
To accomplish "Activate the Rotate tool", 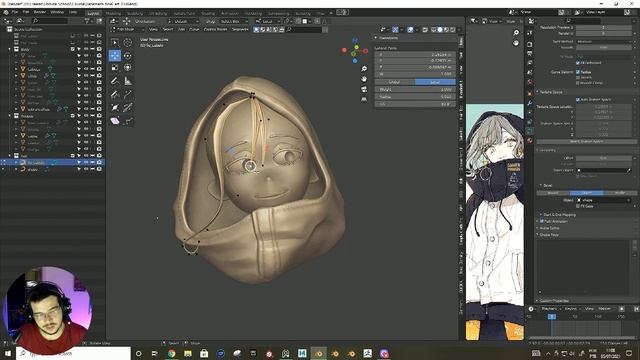I will point(128,56).
